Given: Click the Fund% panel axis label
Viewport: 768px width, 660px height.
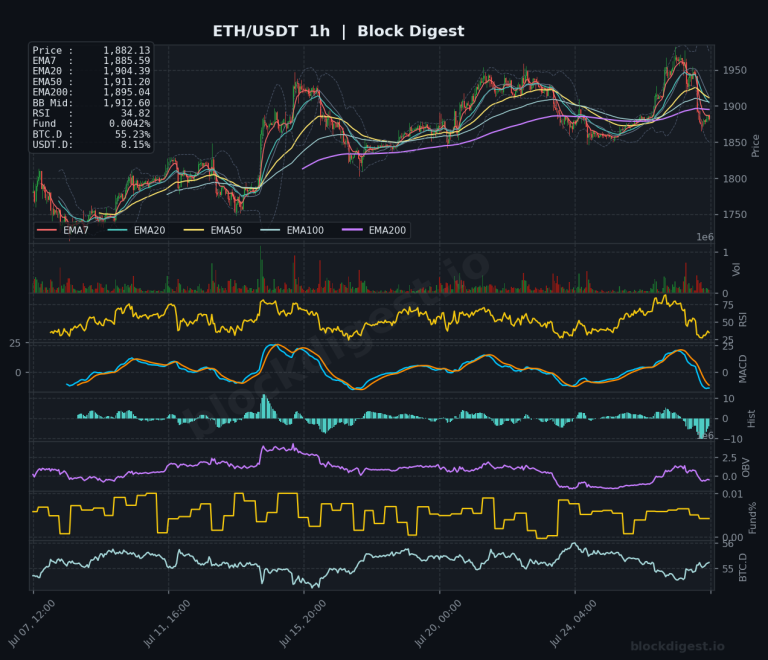Looking at the screenshot, I should click(752, 518).
